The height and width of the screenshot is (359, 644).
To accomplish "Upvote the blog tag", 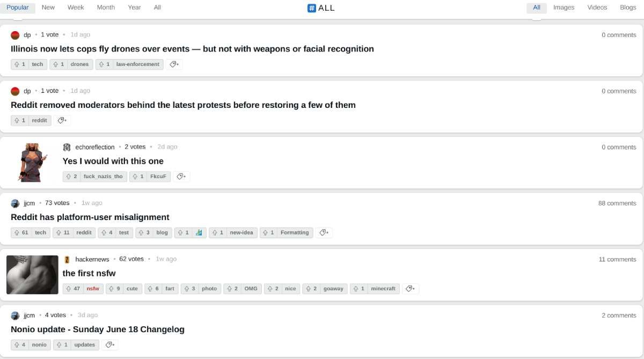I will [144, 232].
